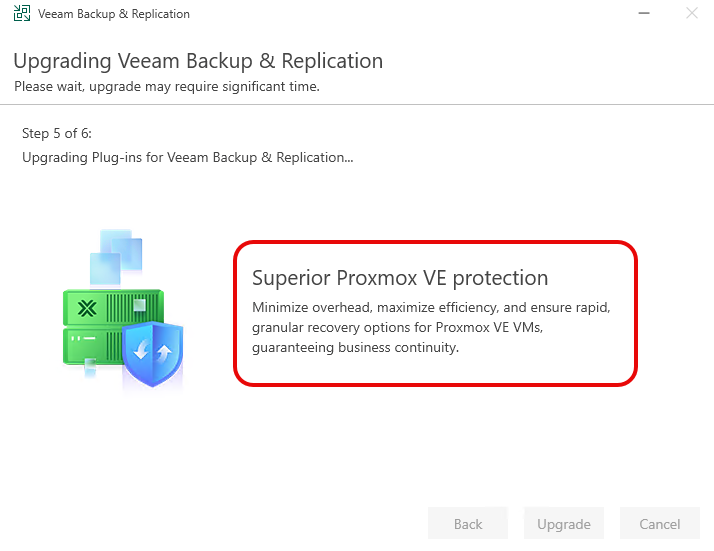Click the 'Step 5 of 6:' label
This screenshot has height=551, width=714.
click(x=57, y=133)
